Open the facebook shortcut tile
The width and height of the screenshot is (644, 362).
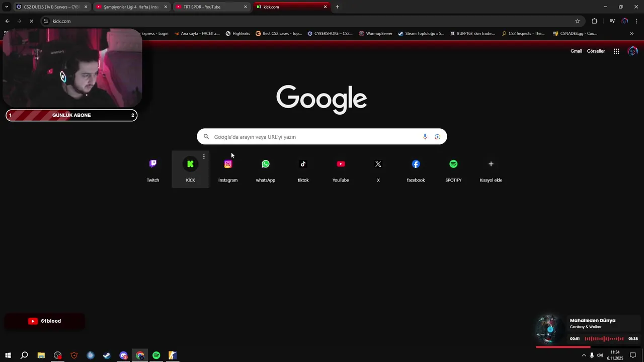click(416, 169)
